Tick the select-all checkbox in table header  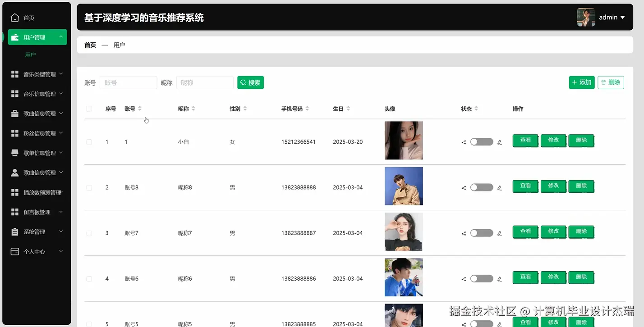89,109
